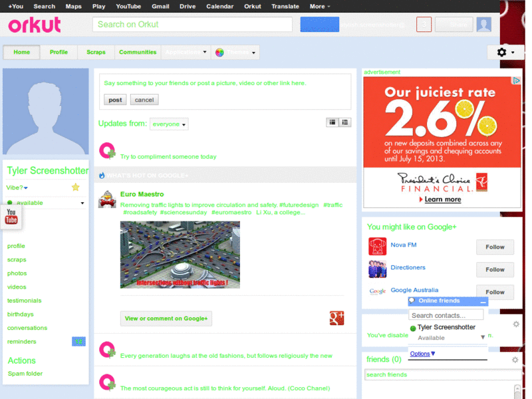Click Directioners profile picture

pyautogui.click(x=378, y=269)
